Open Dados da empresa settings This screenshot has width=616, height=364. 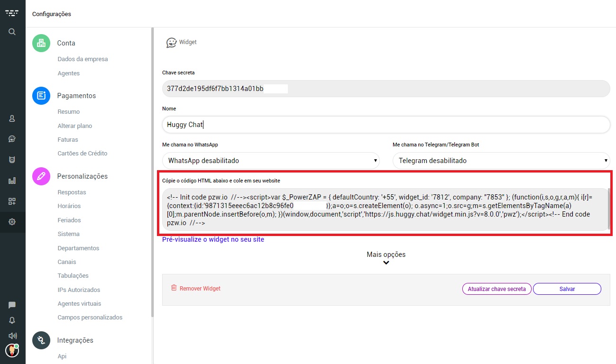click(x=83, y=59)
